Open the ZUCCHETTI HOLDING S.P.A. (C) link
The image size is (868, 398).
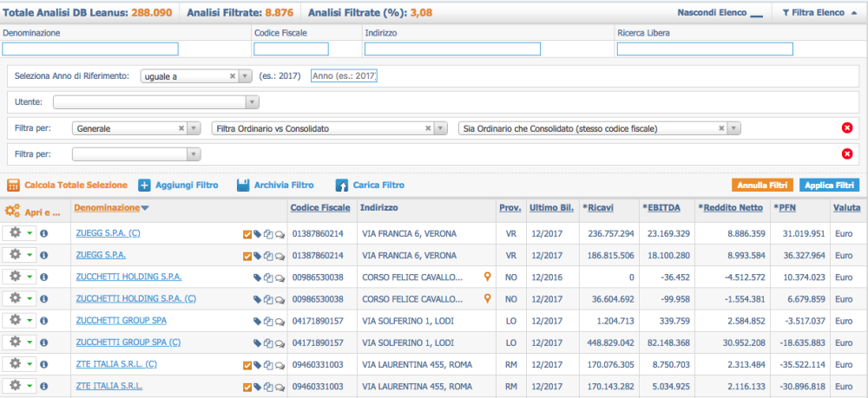point(136,298)
